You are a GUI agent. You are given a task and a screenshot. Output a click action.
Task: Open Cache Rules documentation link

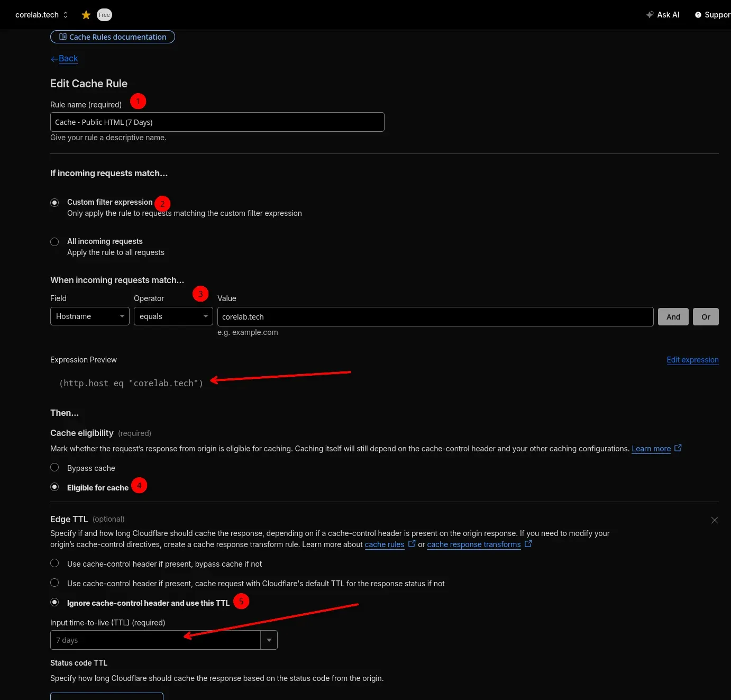pos(113,37)
